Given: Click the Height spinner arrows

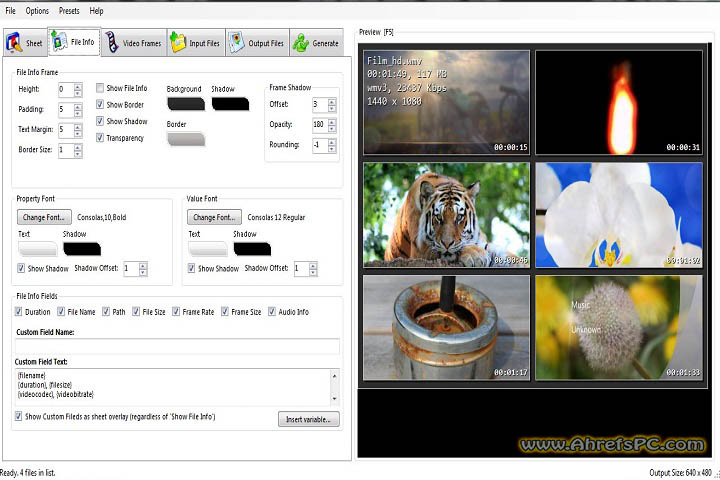Looking at the screenshot, I should click(x=78, y=90).
